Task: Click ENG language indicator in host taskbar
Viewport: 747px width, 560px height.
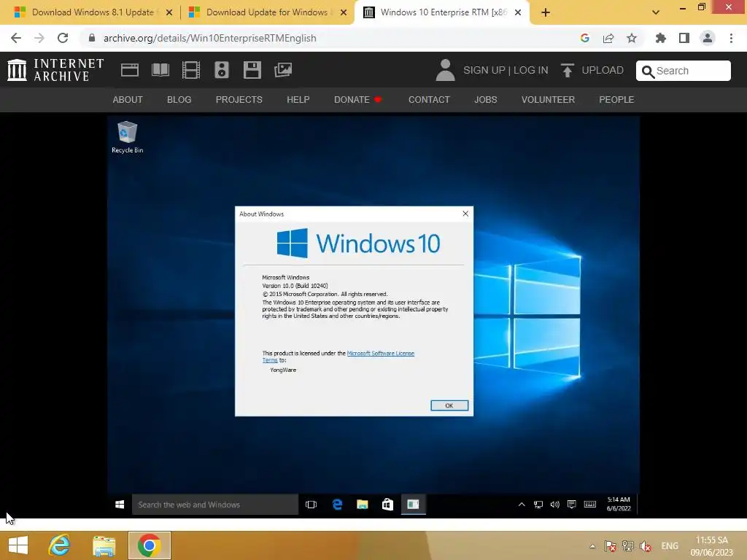Action: (x=670, y=546)
